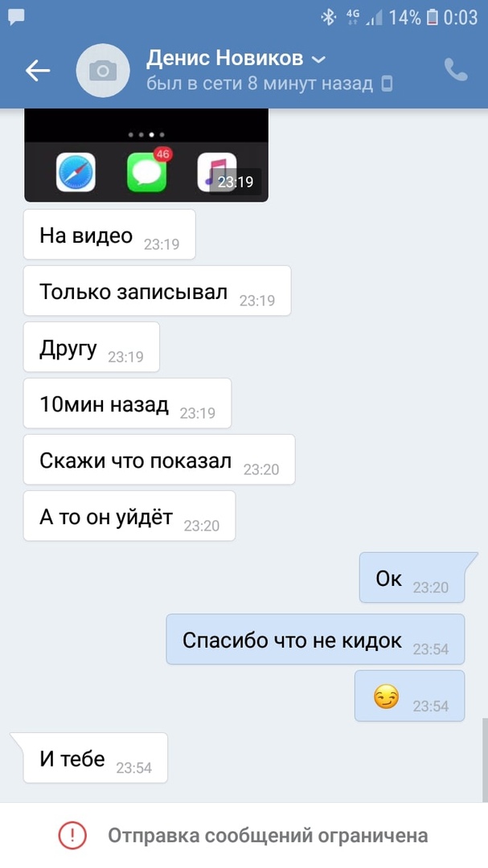Select the message '10мин назад'
Viewport: 488px width, 868px height.
point(127,403)
